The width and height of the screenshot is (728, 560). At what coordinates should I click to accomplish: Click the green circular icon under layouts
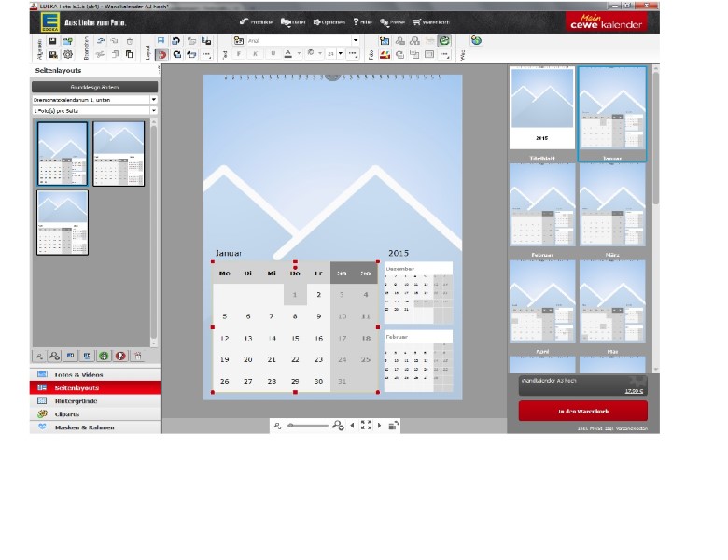[104, 357]
